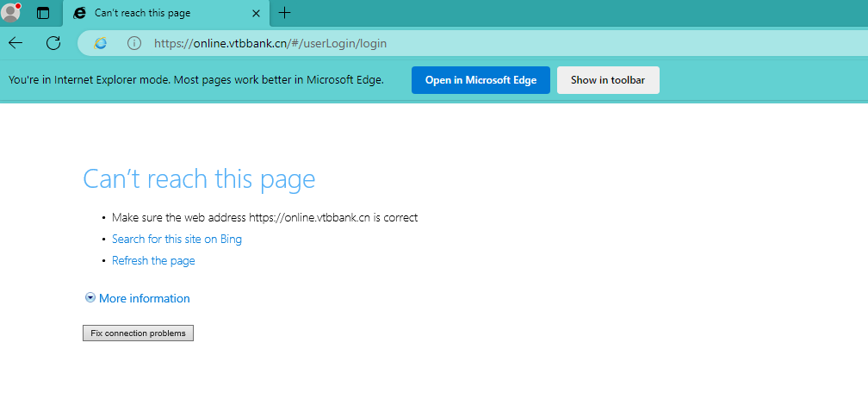
Task: Open a new tab with plus icon
Action: click(285, 13)
